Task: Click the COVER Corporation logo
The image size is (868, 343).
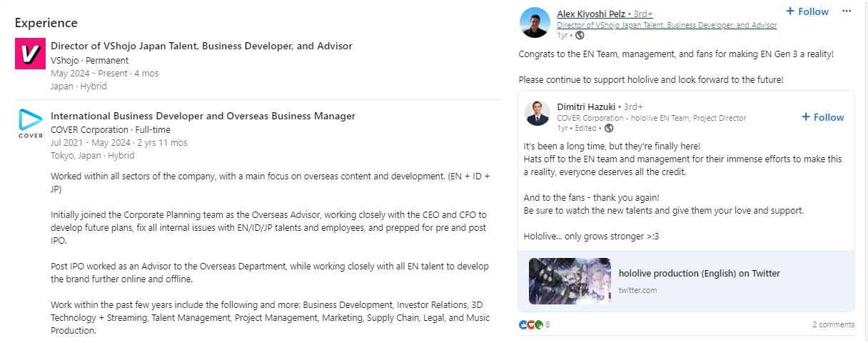Action: click(x=30, y=124)
